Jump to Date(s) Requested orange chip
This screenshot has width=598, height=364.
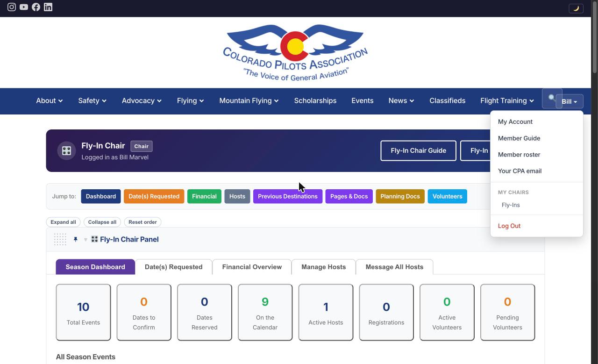[154, 196]
